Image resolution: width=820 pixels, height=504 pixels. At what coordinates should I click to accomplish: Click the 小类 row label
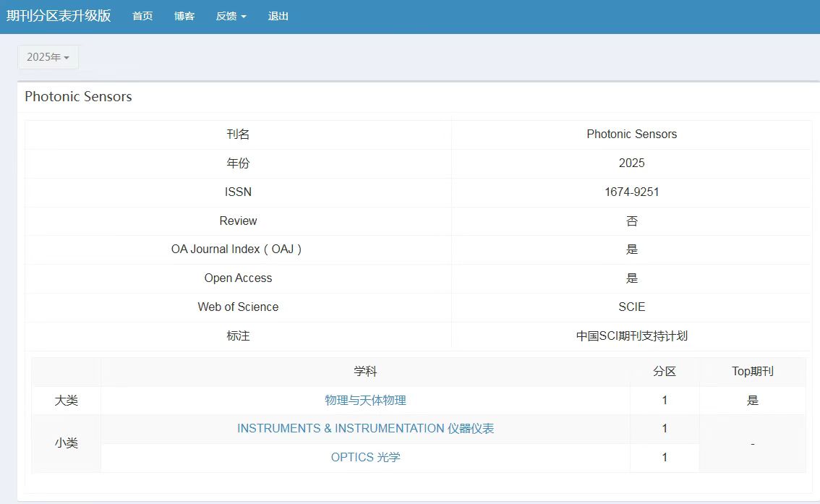[x=67, y=443]
